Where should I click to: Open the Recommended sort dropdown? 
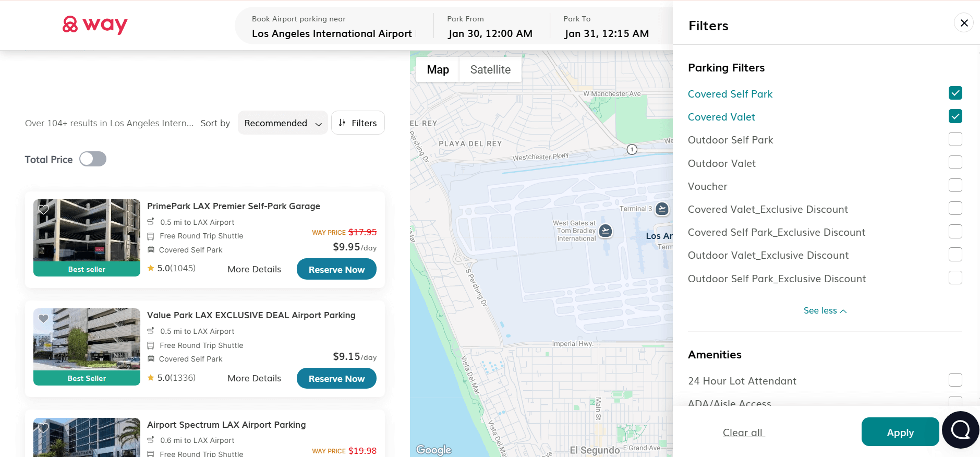click(x=283, y=123)
